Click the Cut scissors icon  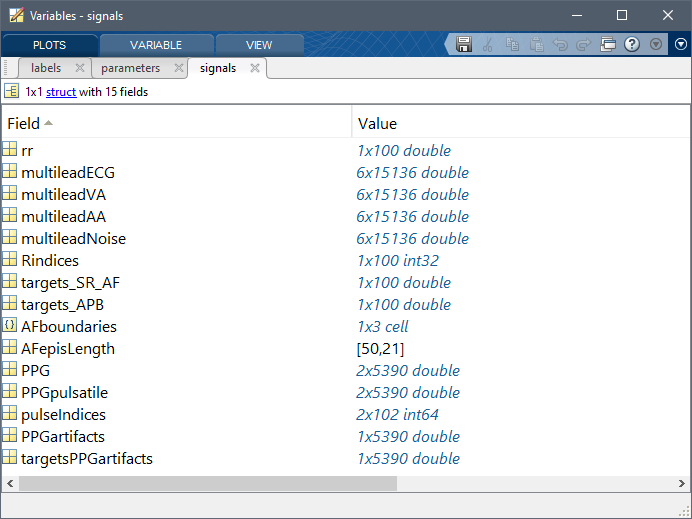pyautogui.click(x=488, y=44)
